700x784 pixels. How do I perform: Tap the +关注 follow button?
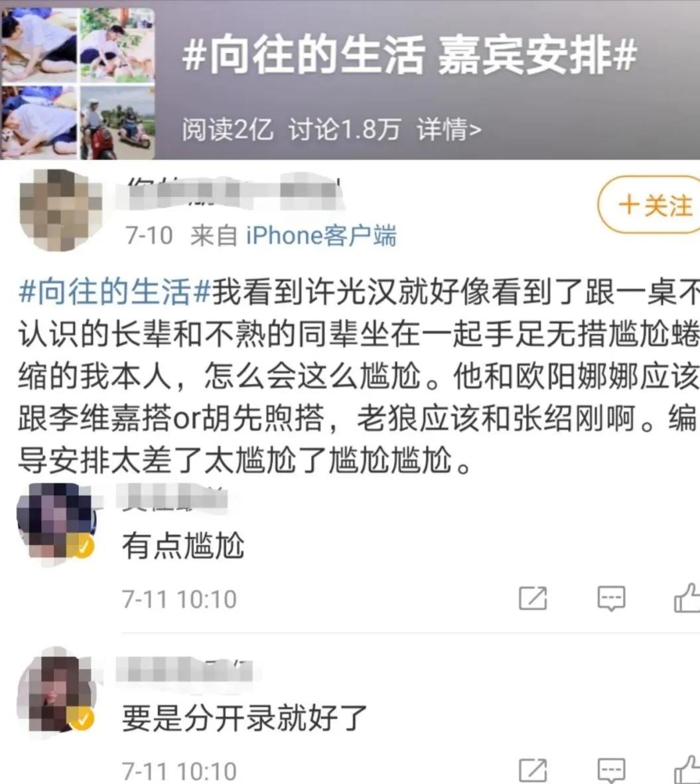coord(650,204)
